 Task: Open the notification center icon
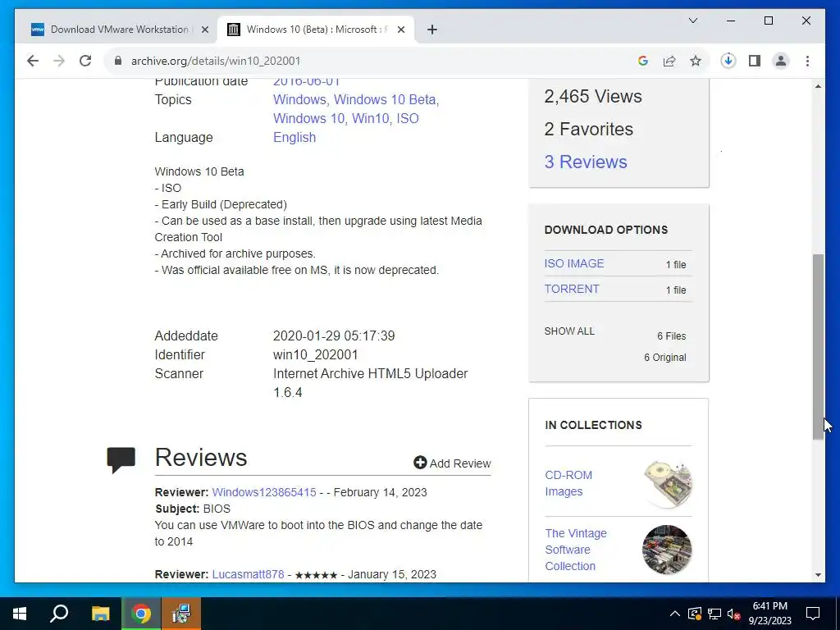pyautogui.click(x=813, y=614)
